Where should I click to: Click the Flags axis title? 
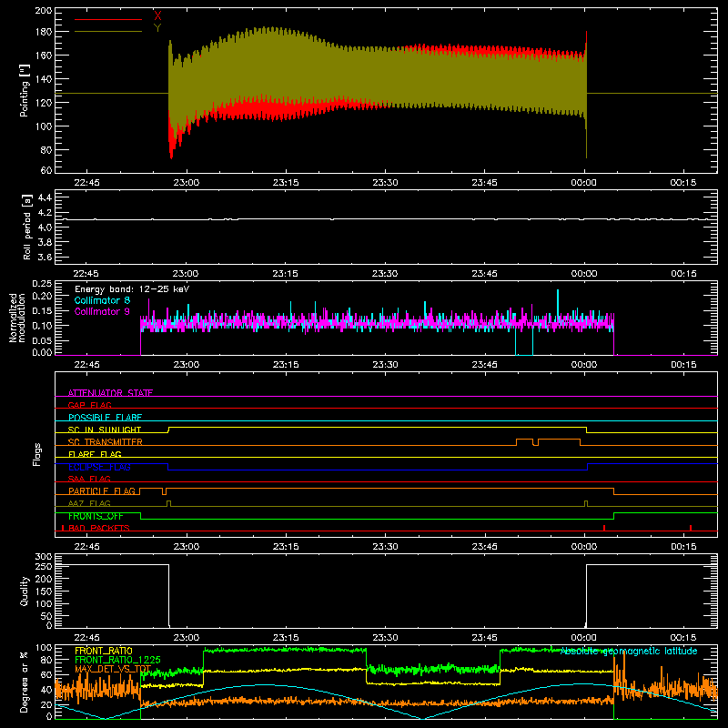click(37, 454)
